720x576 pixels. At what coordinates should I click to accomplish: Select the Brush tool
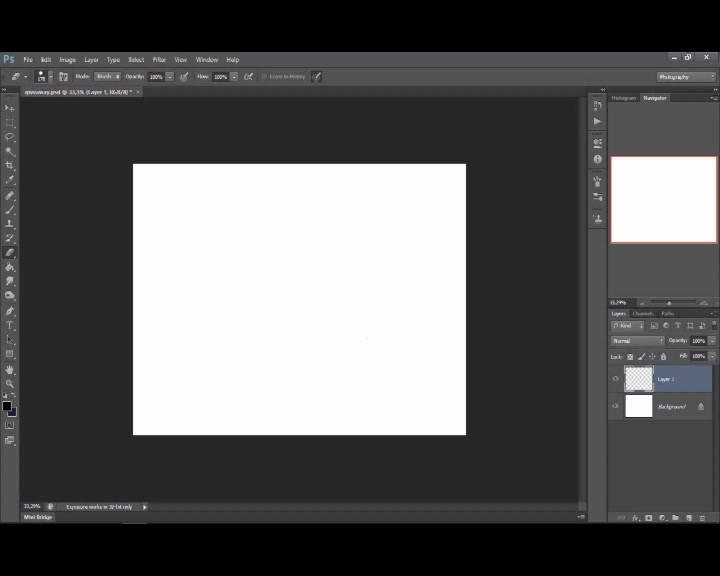click(9, 210)
